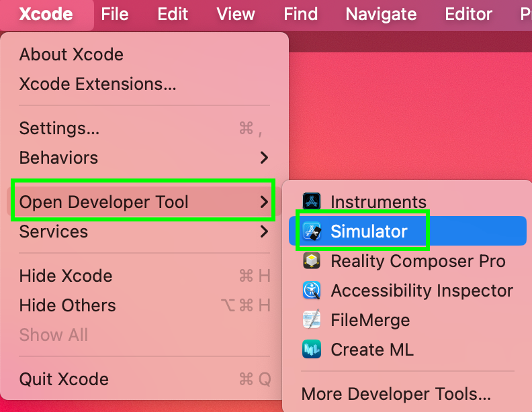Expand the Services submenu arrow
This screenshot has width=532, height=412.
(x=264, y=231)
